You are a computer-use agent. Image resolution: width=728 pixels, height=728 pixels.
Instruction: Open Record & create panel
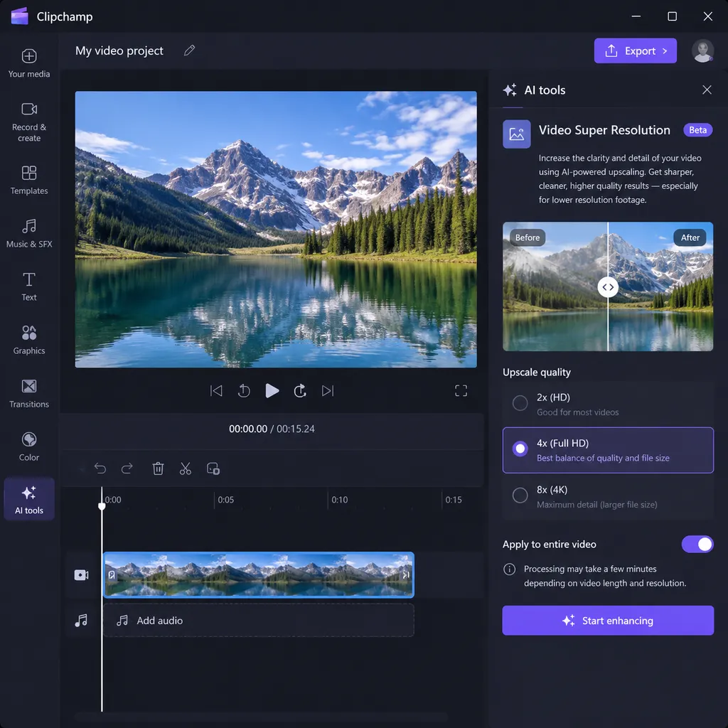point(28,122)
